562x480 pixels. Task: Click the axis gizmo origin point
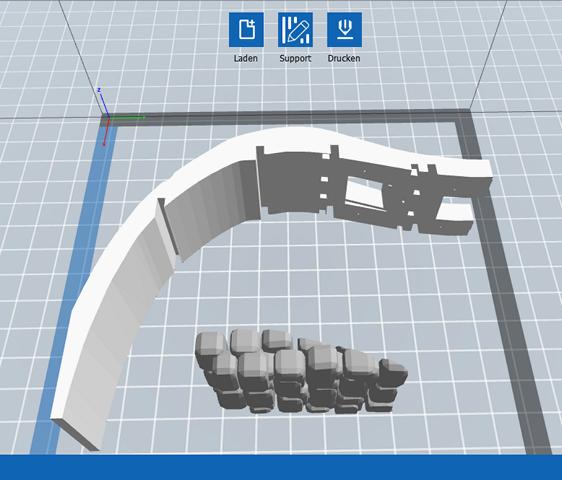coord(108,117)
